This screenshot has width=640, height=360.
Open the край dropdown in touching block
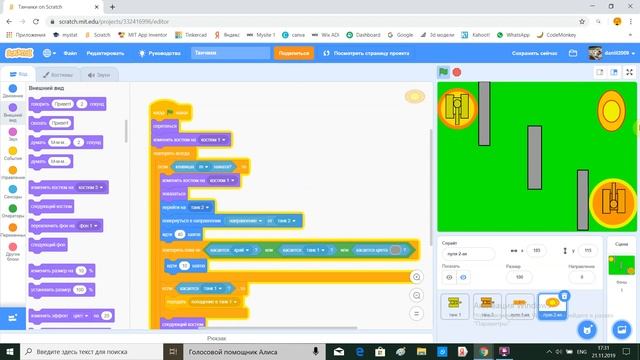(241, 250)
